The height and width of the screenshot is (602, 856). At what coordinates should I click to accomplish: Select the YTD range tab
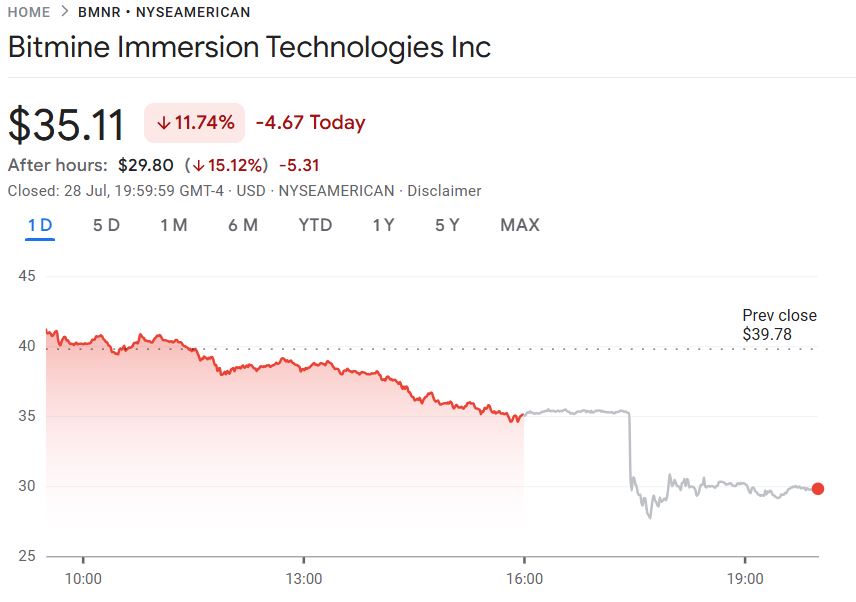(x=315, y=225)
